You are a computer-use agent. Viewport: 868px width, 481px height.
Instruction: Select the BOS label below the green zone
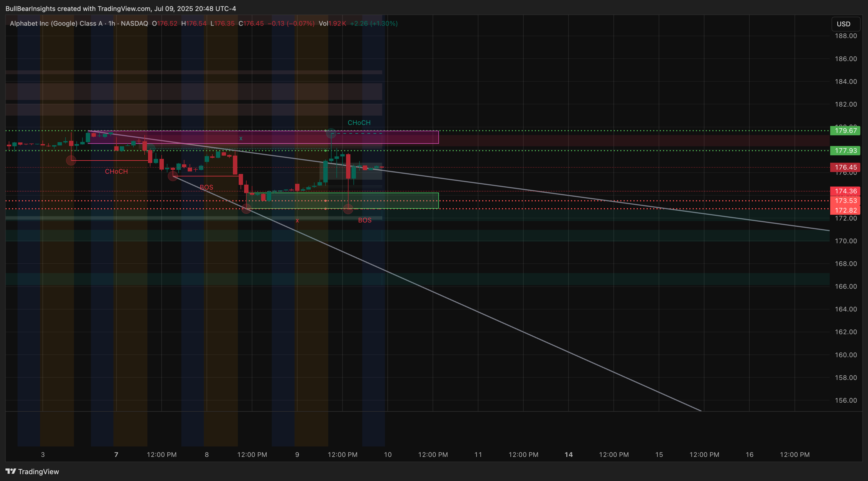(365, 220)
